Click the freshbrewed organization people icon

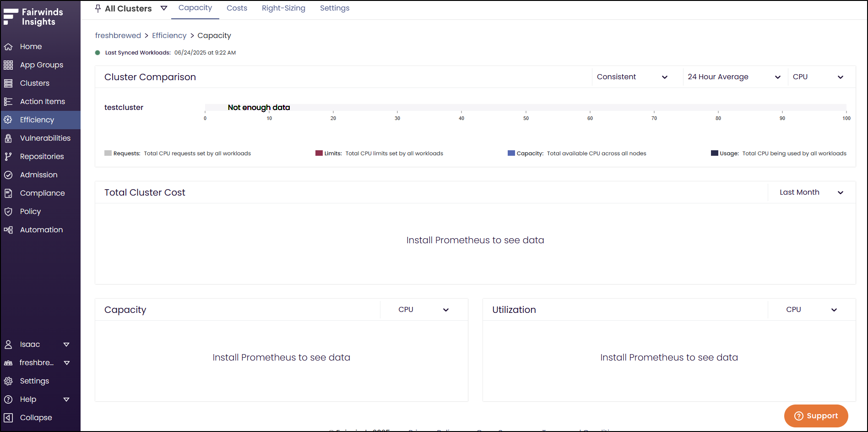coord(8,363)
